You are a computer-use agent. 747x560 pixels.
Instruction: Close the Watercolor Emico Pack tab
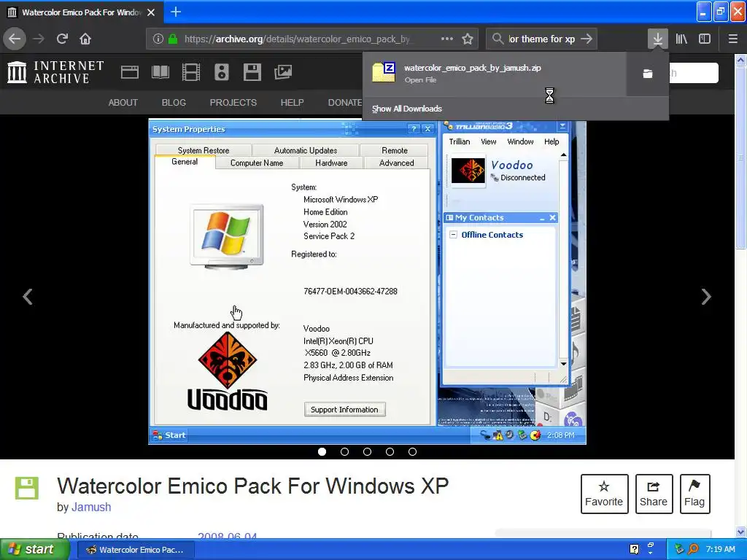click(151, 12)
